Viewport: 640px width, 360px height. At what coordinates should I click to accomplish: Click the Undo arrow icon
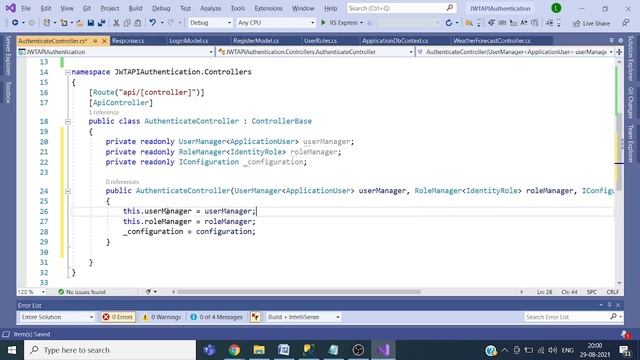pos(152,23)
